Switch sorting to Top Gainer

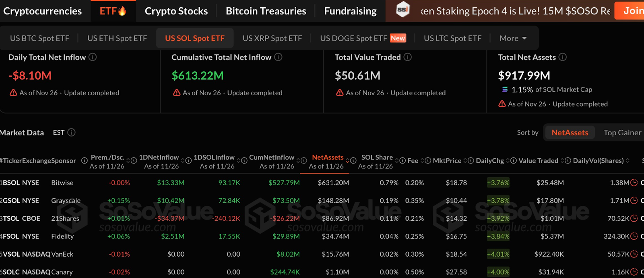622,133
